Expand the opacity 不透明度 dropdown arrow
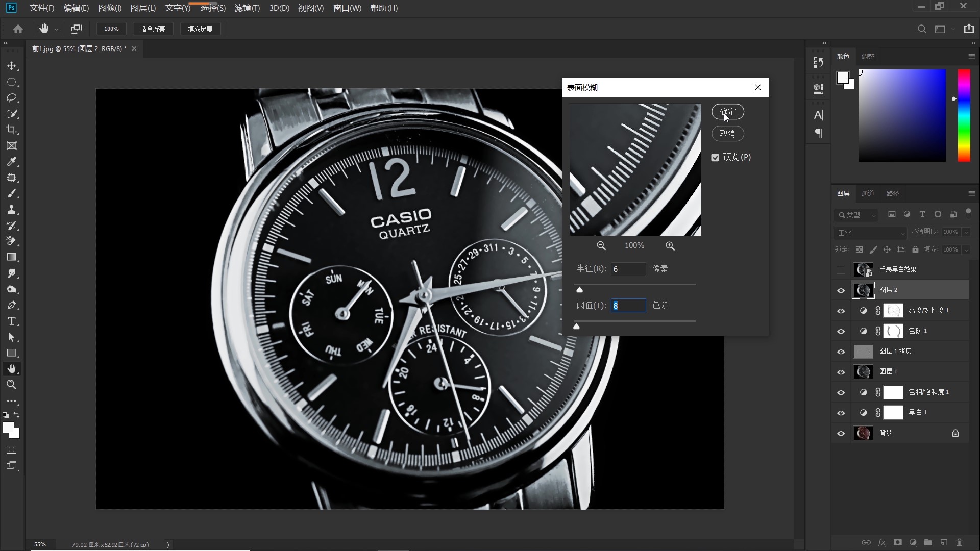 point(966,232)
